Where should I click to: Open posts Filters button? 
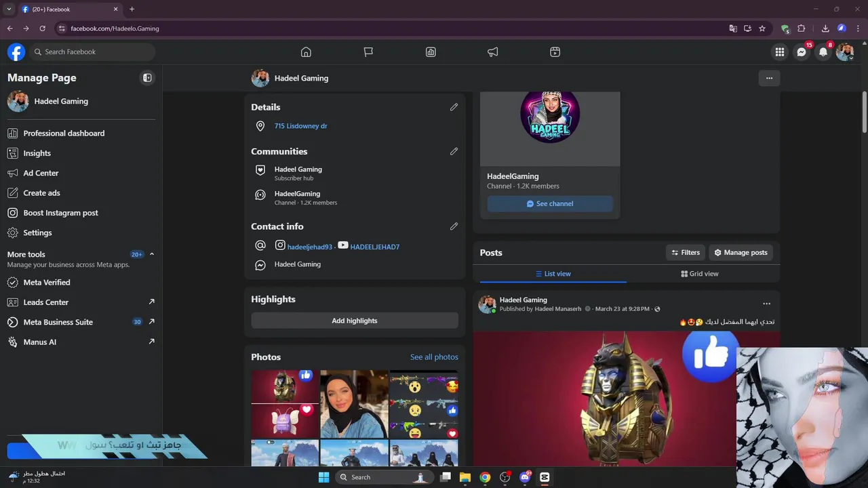pos(686,253)
